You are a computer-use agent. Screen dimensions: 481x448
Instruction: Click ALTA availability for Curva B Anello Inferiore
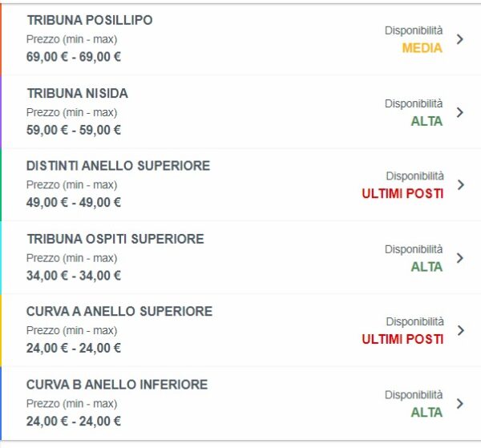point(426,413)
